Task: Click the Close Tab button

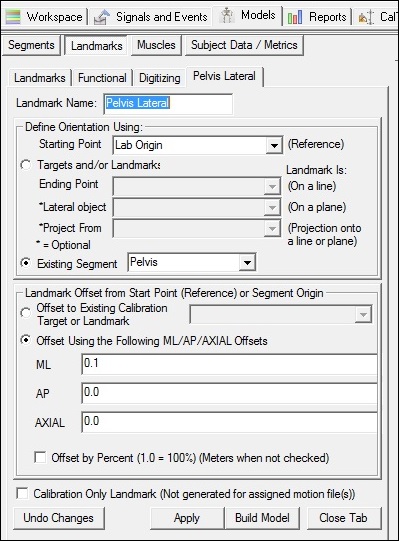Action: (344, 518)
